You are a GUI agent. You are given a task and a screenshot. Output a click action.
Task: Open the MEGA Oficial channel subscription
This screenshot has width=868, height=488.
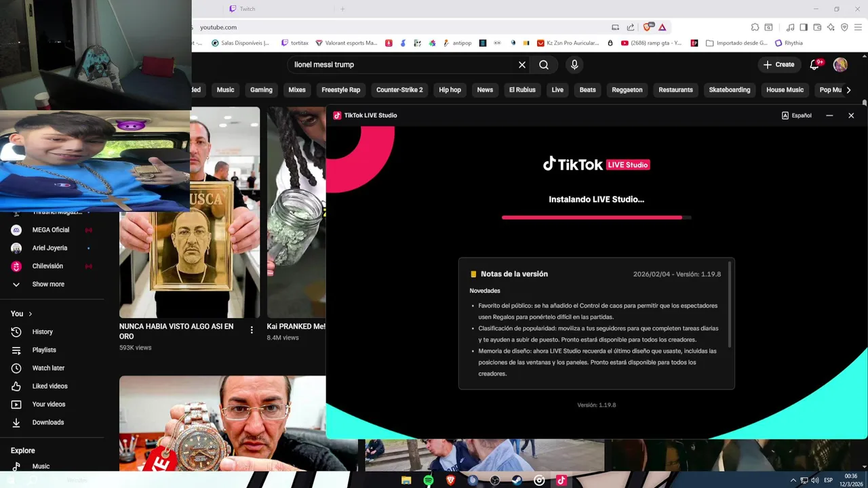pos(52,230)
